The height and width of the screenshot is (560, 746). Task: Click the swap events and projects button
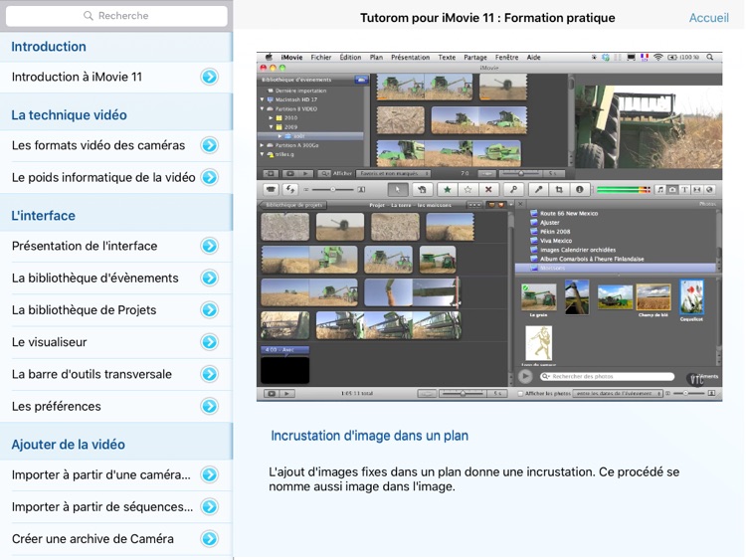290,190
